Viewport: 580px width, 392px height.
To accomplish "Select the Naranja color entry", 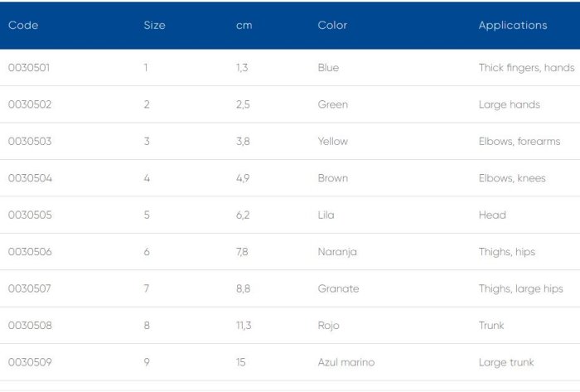I will tap(337, 252).
